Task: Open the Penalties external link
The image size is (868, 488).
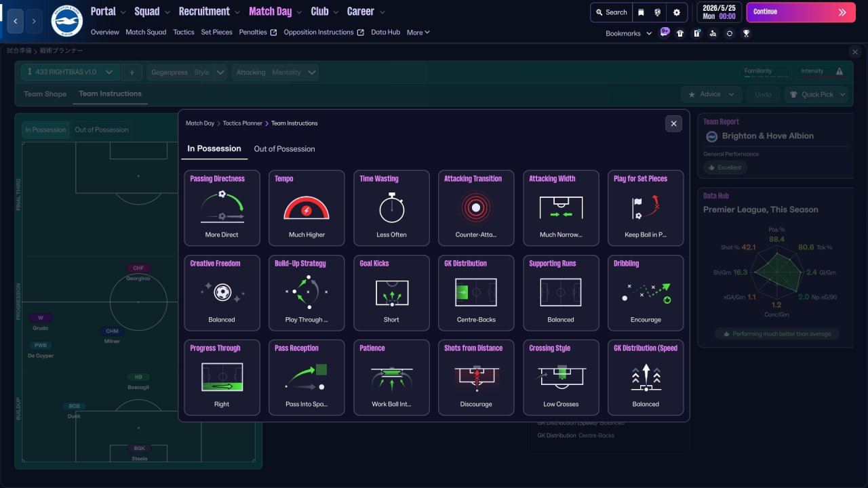Action: pos(258,33)
